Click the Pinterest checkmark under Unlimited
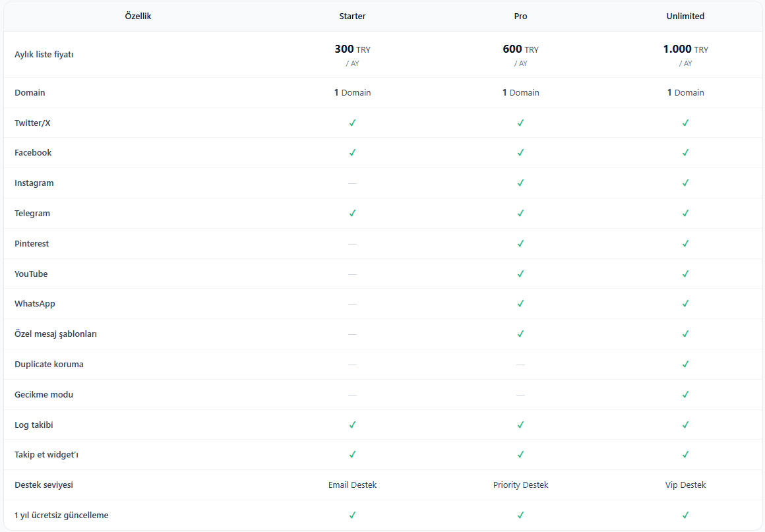The image size is (765, 532). click(685, 243)
